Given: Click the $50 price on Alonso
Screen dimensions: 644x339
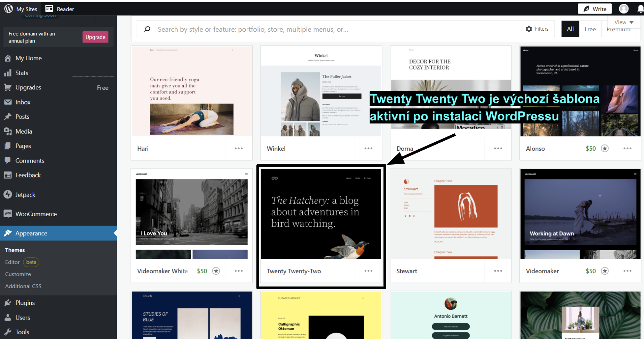Looking at the screenshot, I should (x=591, y=149).
